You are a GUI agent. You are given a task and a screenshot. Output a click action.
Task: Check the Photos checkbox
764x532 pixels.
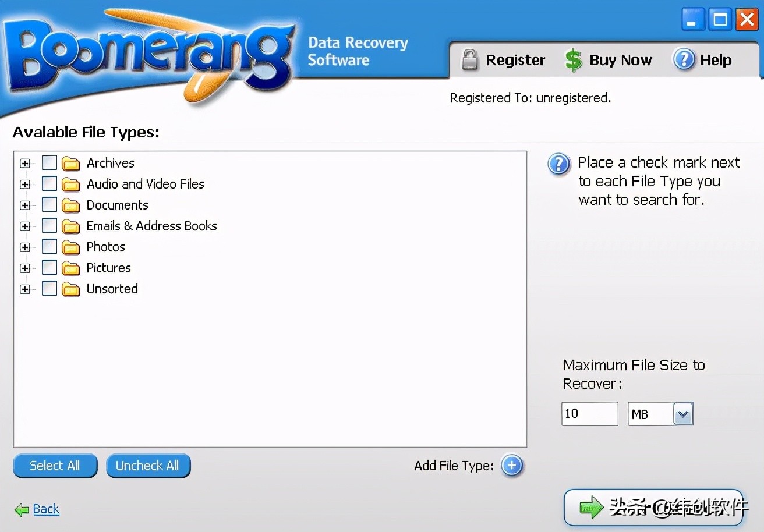(x=49, y=246)
